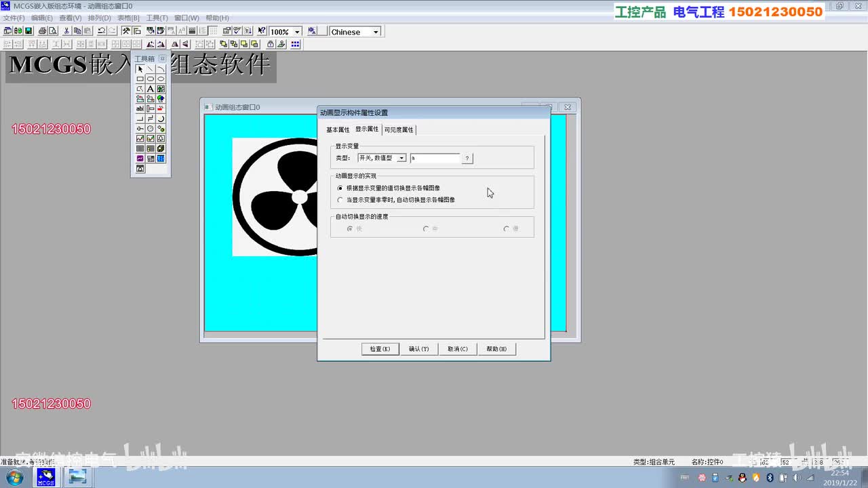Open the 工具(T) menu
This screenshot has width=868, height=488.
(157, 18)
